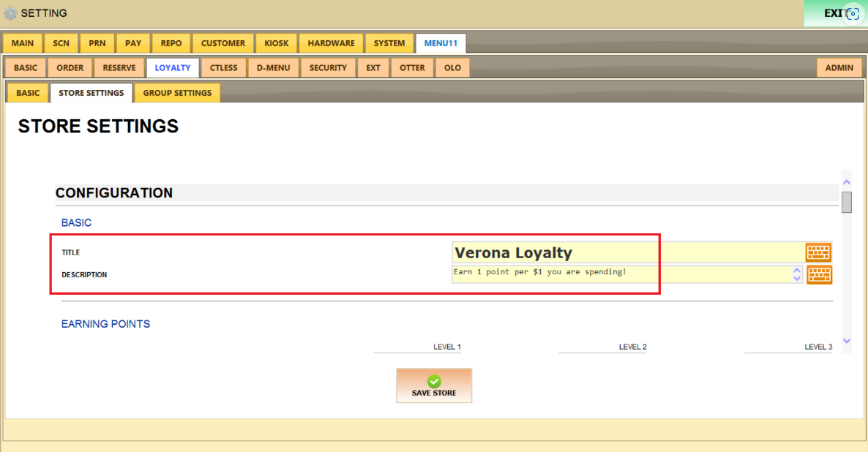Select the EXT tab
Image resolution: width=868 pixels, height=452 pixels.
(373, 67)
